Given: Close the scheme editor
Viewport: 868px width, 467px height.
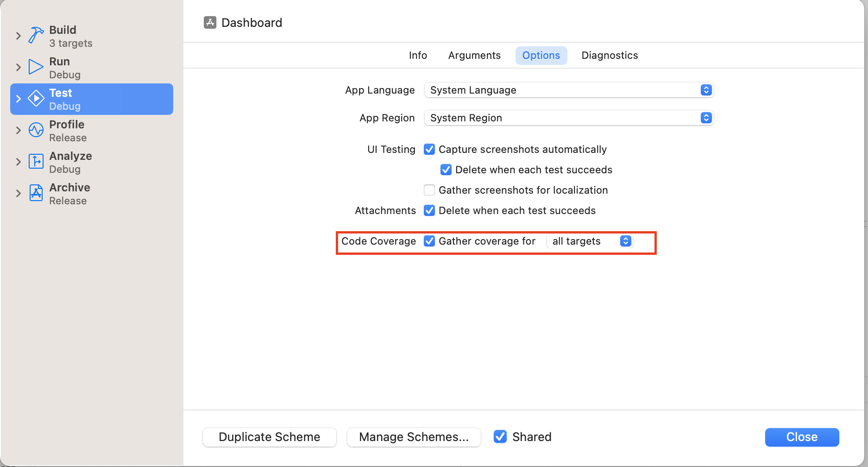Looking at the screenshot, I should click(802, 437).
